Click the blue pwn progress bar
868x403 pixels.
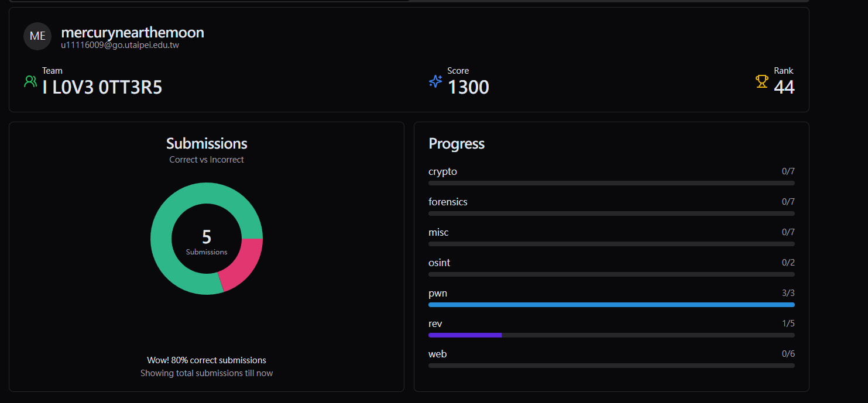coord(611,305)
